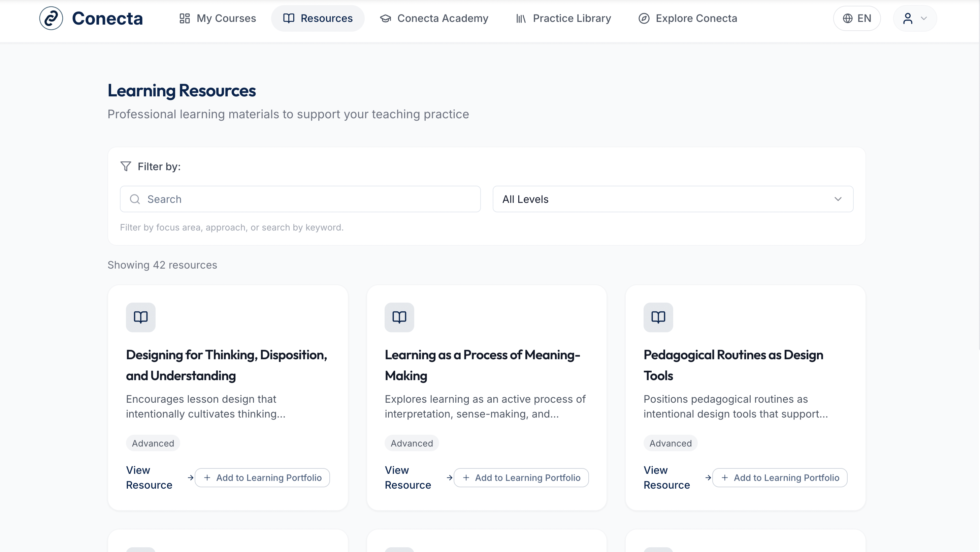Open the My Courses tab
This screenshot has width=980, height=552.
pos(218,18)
